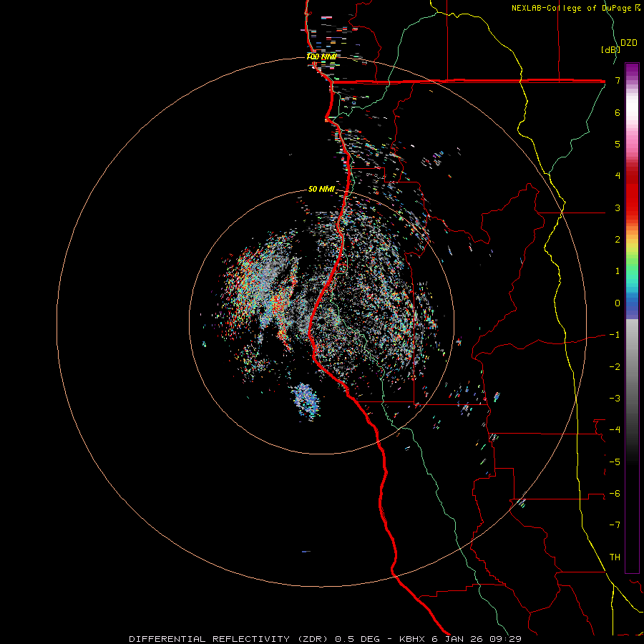This screenshot has height=644, width=644.
Task: Click the 7 value on color scale
Action: (618, 80)
